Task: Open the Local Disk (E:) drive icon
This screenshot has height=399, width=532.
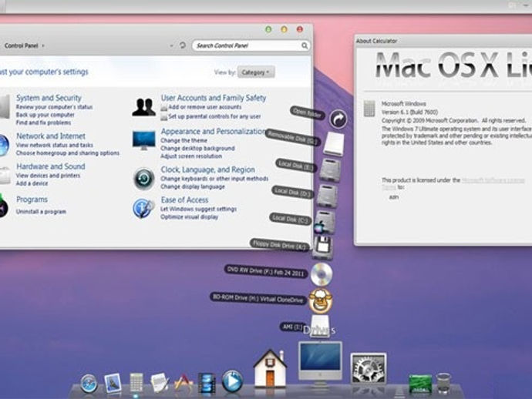Action: (x=330, y=169)
